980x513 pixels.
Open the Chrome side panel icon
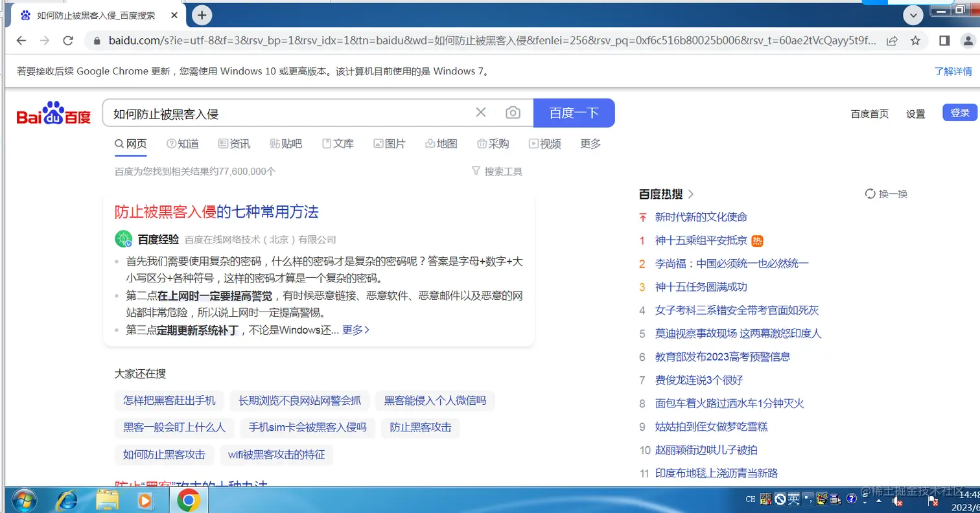(x=944, y=41)
